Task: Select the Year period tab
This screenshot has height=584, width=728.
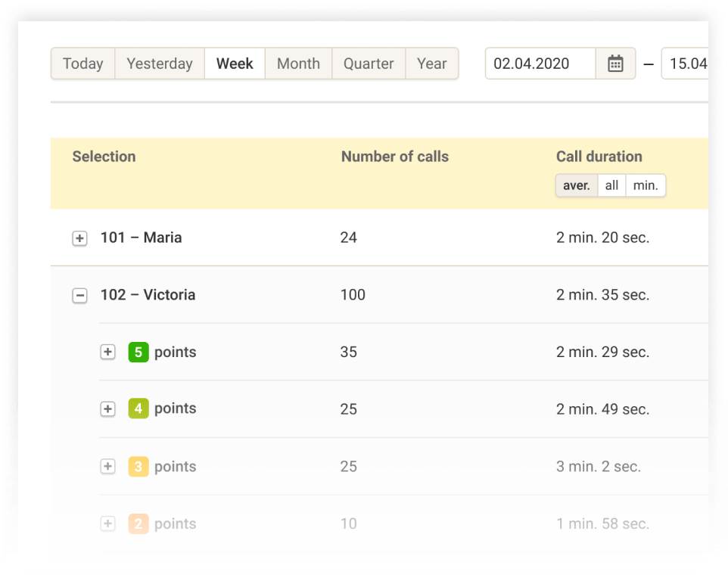Action: tap(432, 64)
